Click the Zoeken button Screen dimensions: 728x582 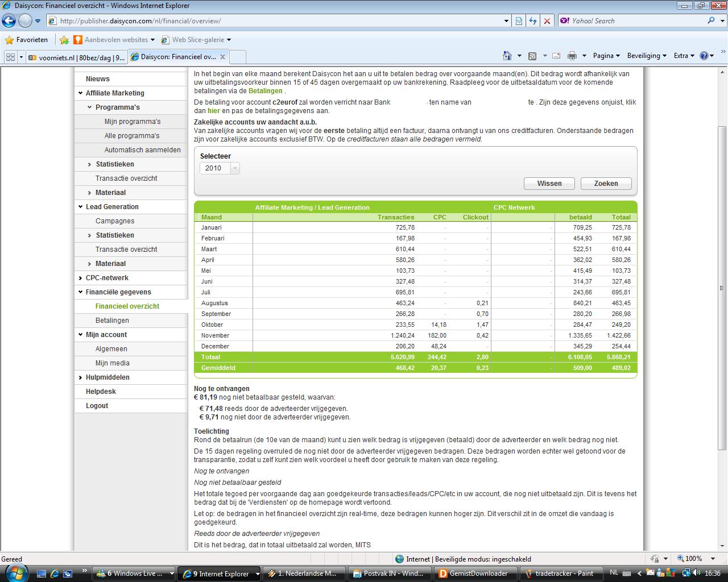(606, 184)
